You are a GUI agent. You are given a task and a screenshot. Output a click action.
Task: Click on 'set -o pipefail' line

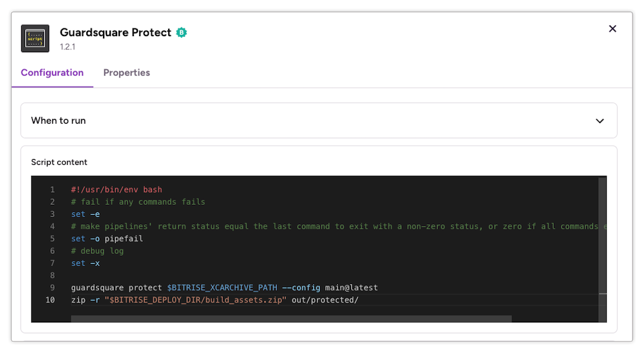[107, 239]
